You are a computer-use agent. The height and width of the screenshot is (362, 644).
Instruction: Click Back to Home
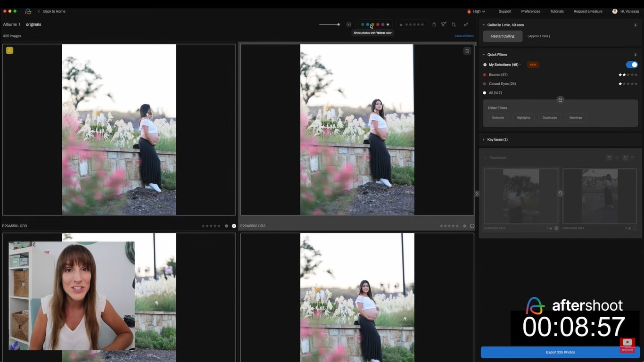[x=54, y=11]
